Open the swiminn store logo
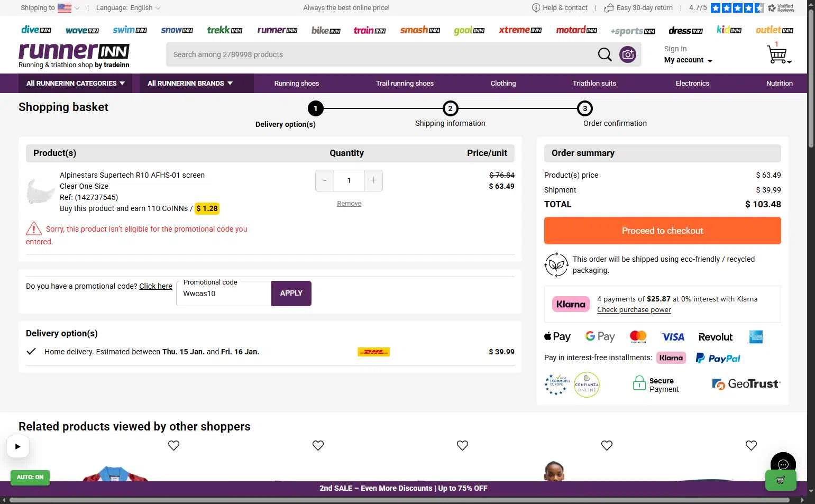The image size is (815, 504). (130, 30)
